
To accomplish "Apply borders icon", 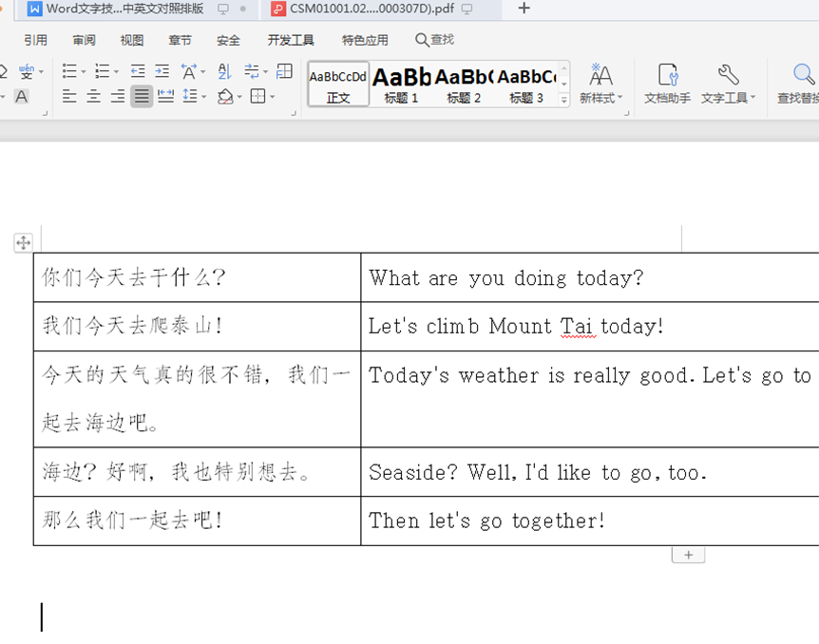I will (x=258, y=96).
